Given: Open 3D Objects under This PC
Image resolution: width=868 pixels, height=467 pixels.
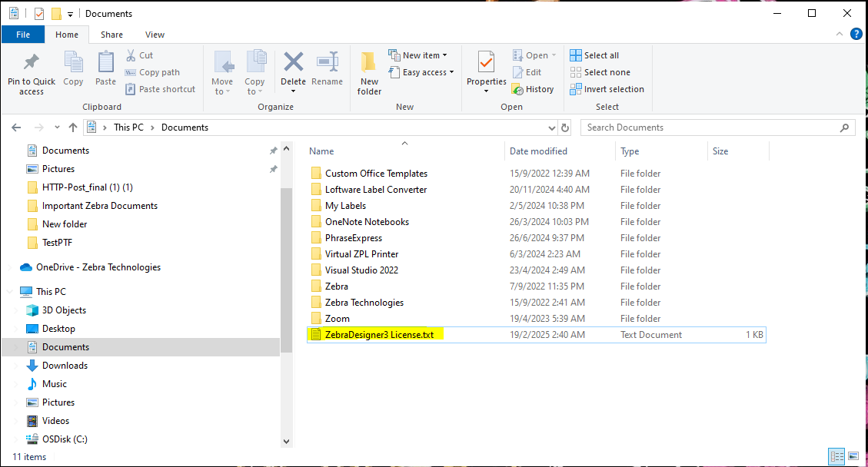Looking at the screenshot, I should click(64, 310).
